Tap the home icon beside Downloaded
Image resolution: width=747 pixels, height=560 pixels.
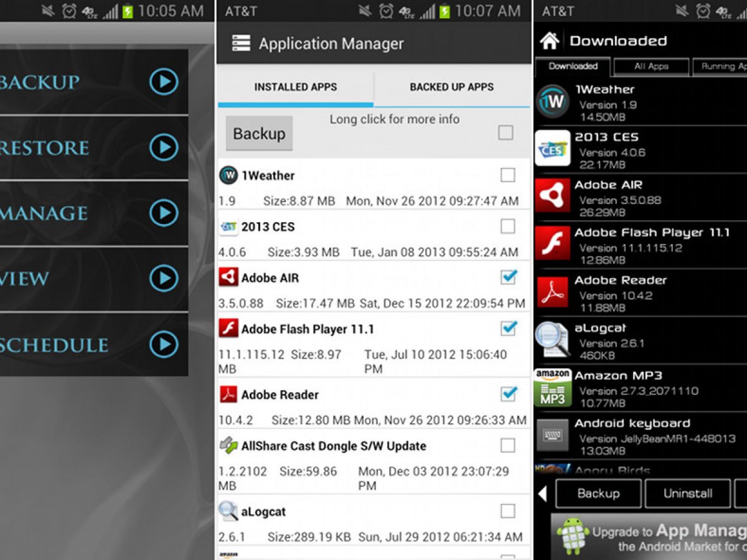549,41
